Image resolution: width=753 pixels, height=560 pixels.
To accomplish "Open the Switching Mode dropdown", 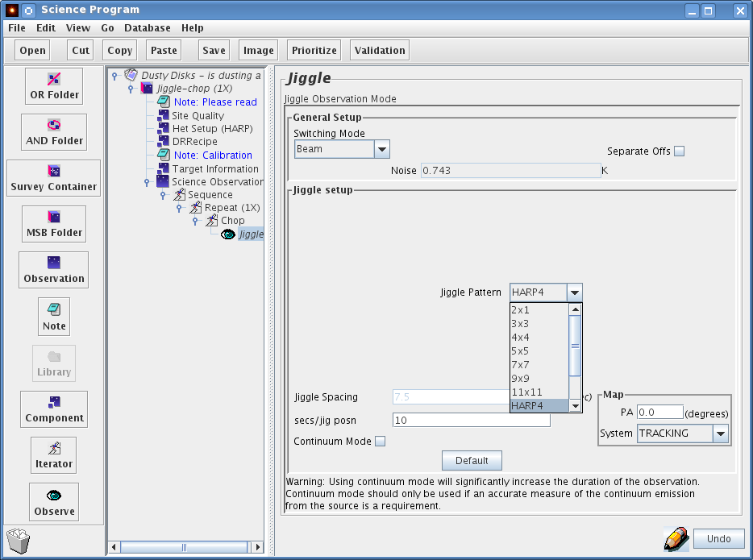I will click(x=382, y=149).
